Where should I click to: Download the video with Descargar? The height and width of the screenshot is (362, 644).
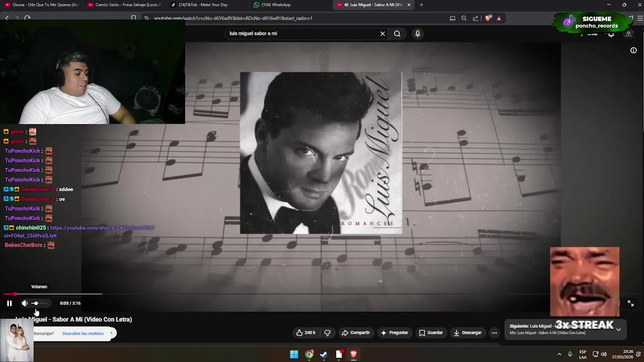[467, 333]
